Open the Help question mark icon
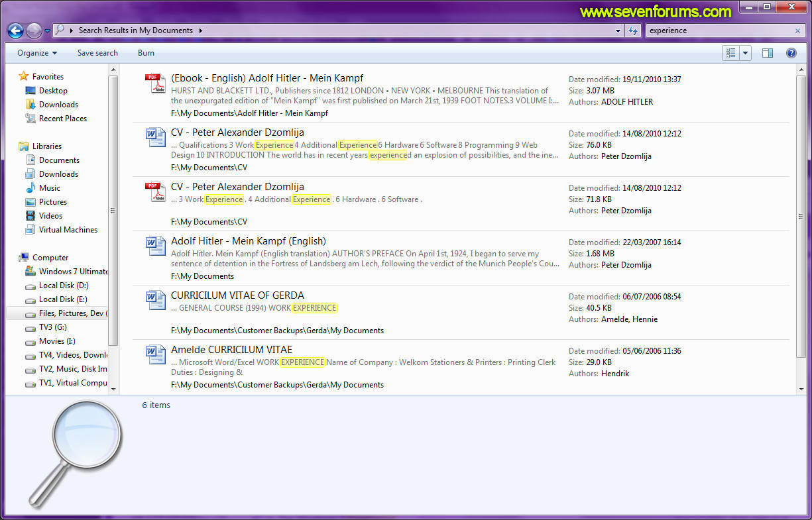The height and width of the screenshot is (520, 812). click(791, 53)
